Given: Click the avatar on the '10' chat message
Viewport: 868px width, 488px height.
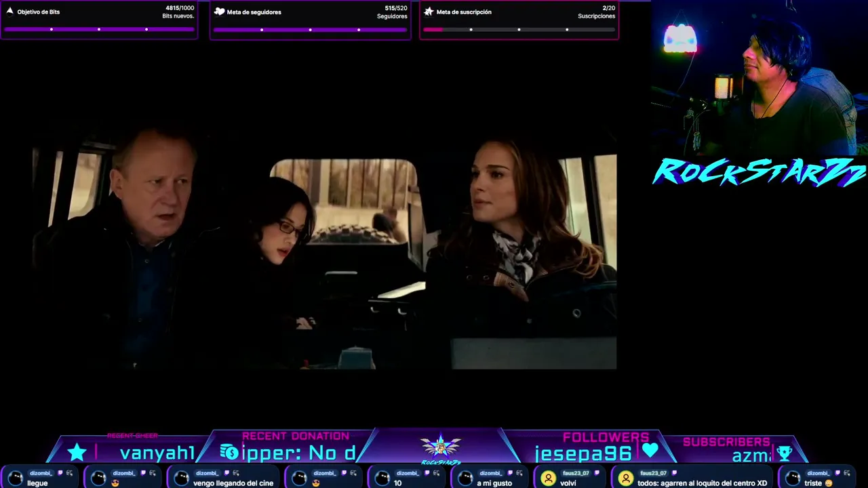Looking at the screenshot, I should 382,479.
